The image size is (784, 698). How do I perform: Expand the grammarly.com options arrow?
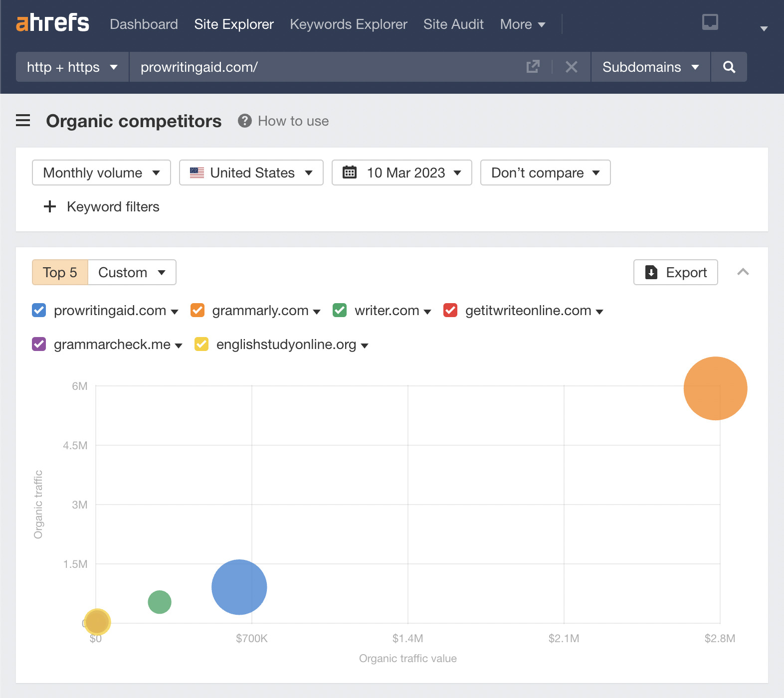click(x=317, y=312)
